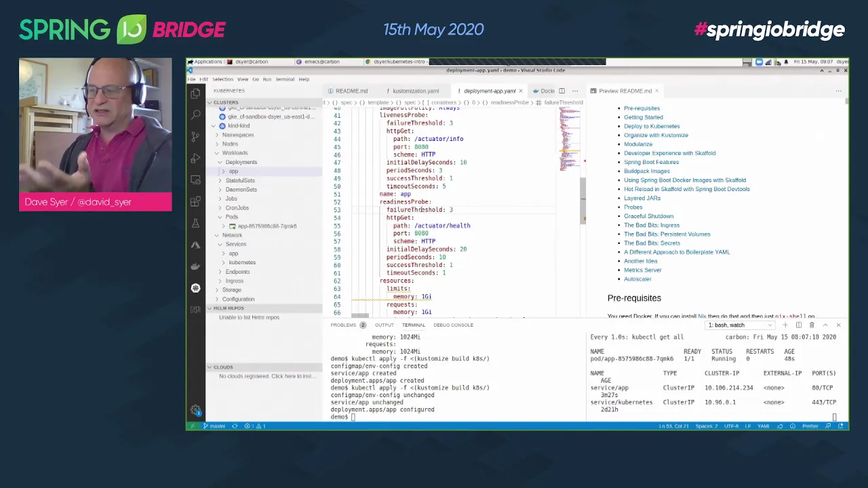The image size is (868, 488).
Task: Click the synchronize changes status icon
Action: point(235,426)
